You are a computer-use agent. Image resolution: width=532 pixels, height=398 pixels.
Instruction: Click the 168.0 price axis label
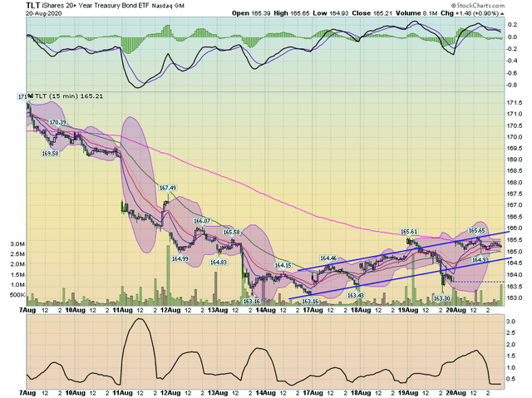click(514, 183)
